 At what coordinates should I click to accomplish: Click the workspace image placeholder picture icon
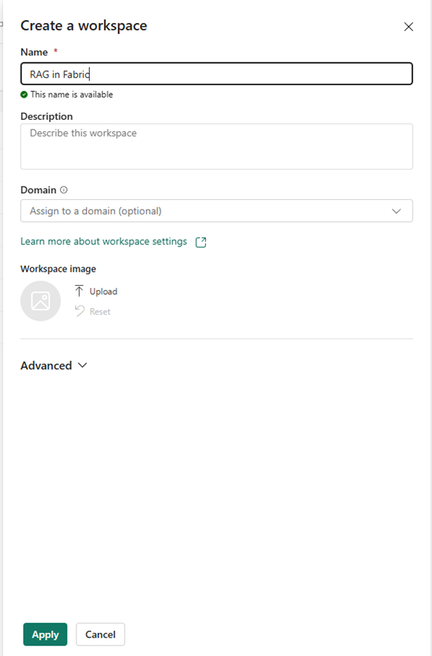tap(41, 301)
